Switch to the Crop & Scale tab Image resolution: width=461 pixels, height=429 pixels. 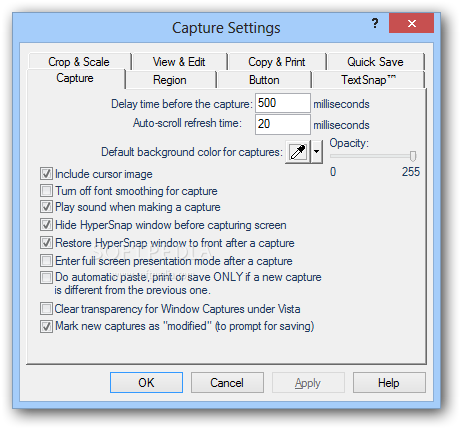tap(79, 62)
